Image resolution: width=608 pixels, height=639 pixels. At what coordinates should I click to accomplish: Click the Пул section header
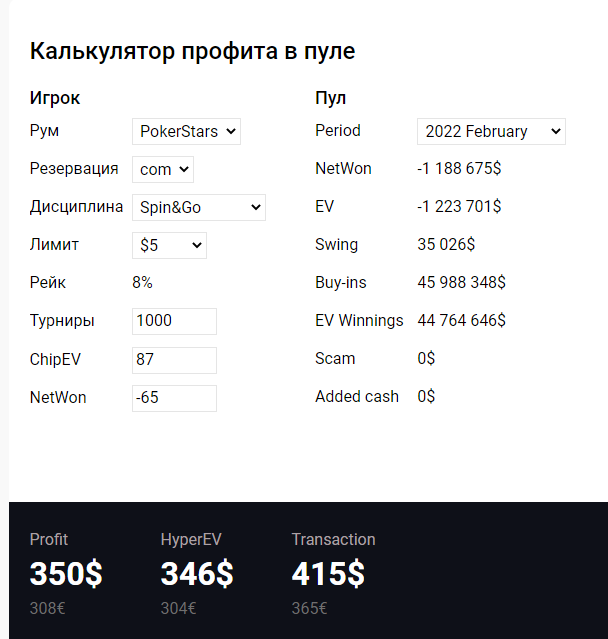tap(330, 98)
